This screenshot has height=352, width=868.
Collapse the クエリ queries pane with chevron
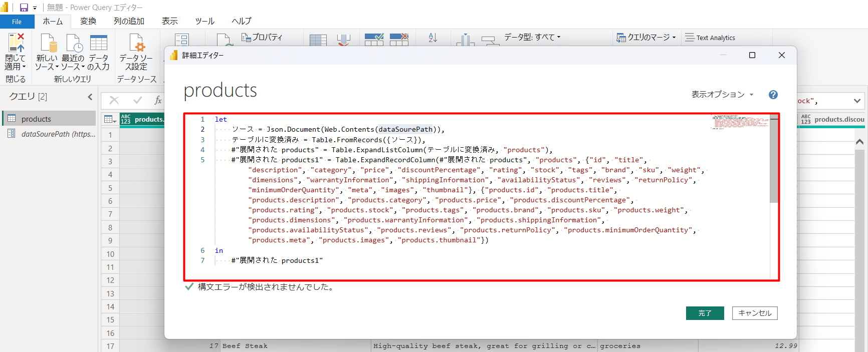(90, 97)
